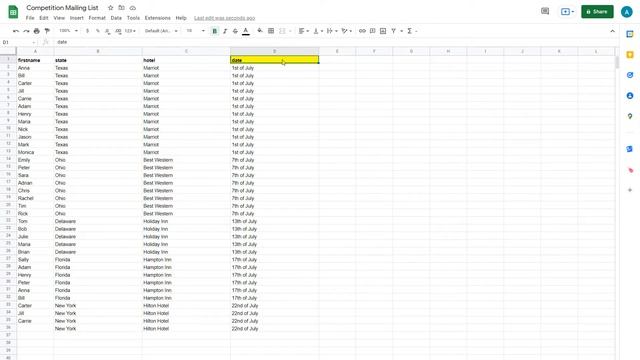Open the View menu

tap(59, 18)
